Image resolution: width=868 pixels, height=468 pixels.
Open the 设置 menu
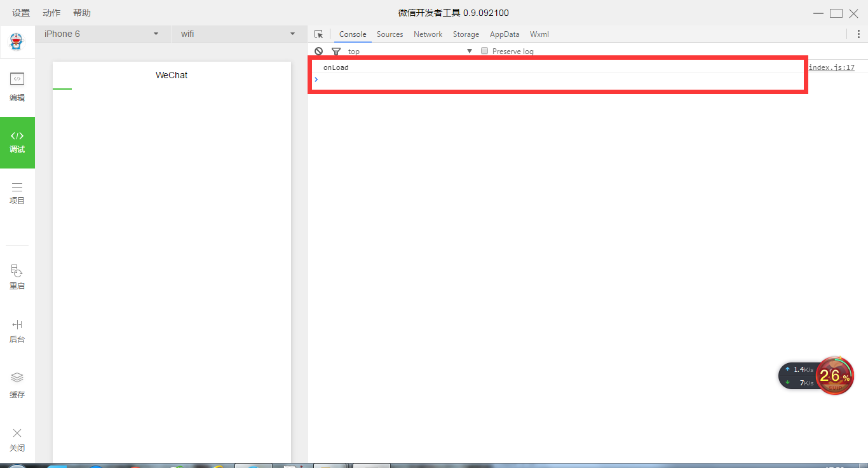point(21,13)
